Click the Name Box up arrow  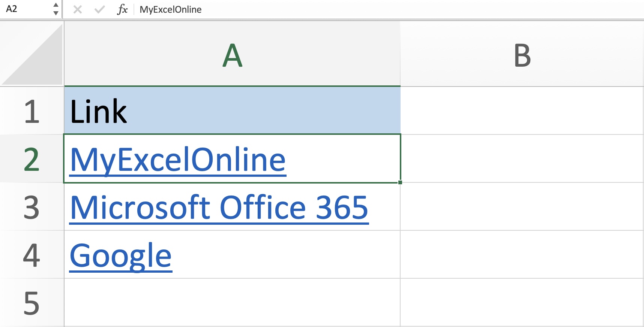point(56,5)
